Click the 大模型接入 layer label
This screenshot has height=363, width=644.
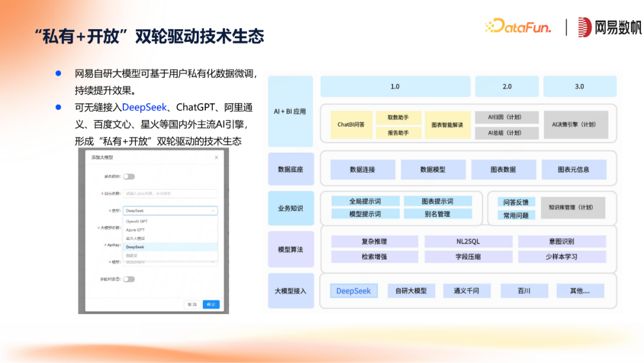click(290, 291)
